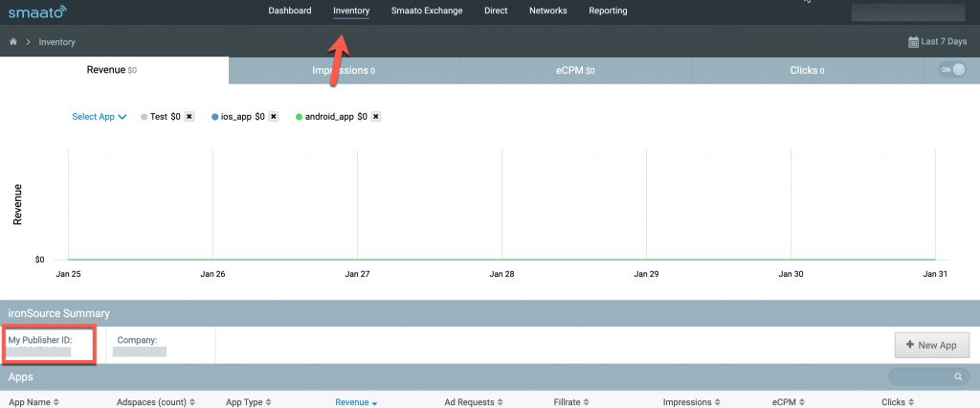Toggle the ON switch for chart
The image size is (980, 408).
[x=951, y=70]
